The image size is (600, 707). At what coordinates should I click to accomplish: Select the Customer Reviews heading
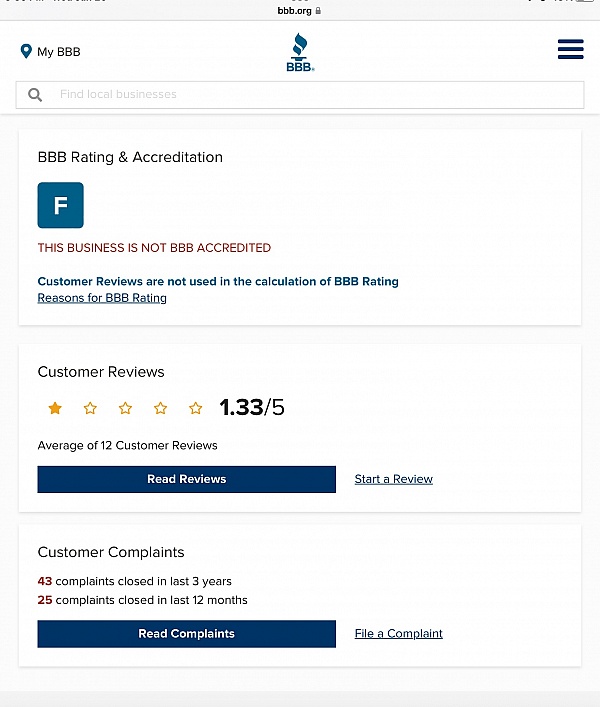point(101,372)
